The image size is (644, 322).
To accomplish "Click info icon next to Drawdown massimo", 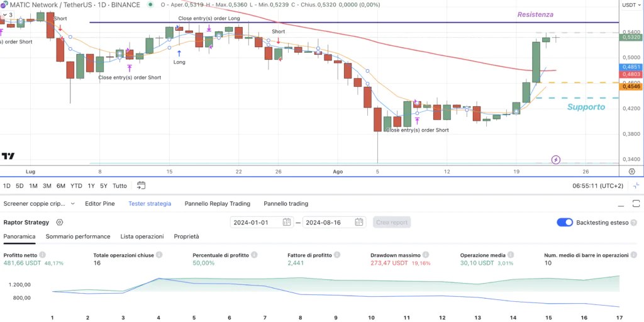I will (426, 255).
